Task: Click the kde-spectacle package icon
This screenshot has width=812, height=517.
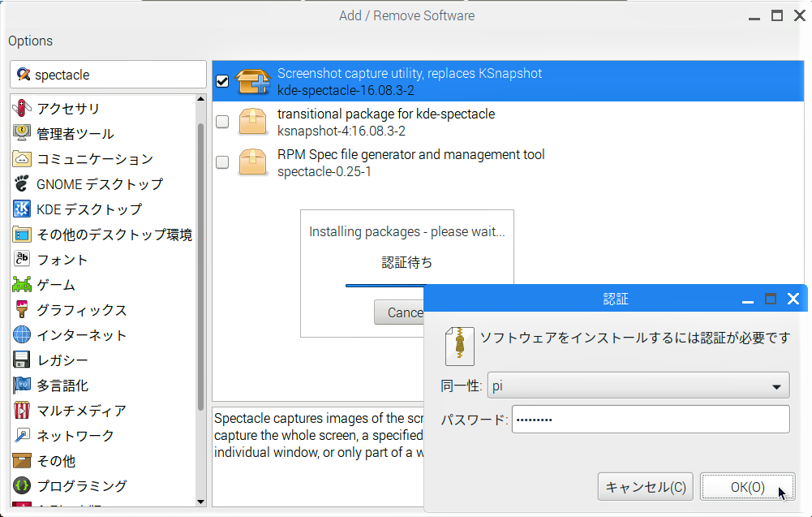Action: coord(253,81)
